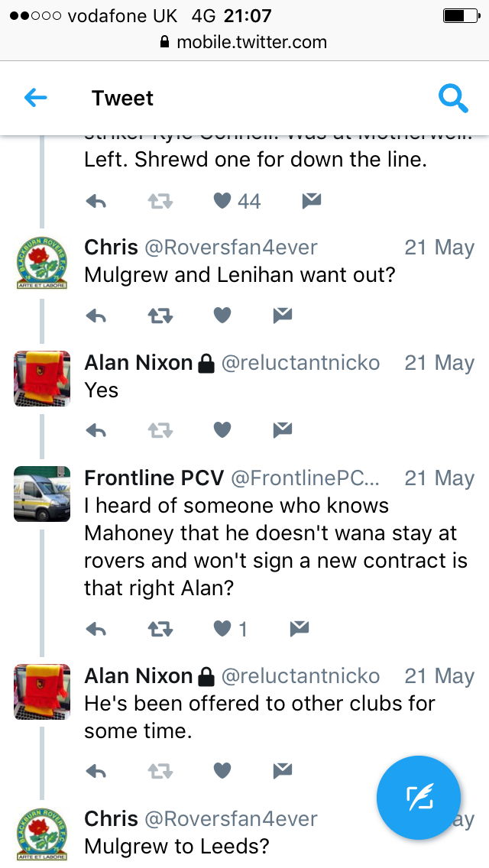Reply to Chris's Mulgrew and Lenihan tweet
Image resolution: width=489 pixels, height=868 pixels.
click(x=96, y=316)
